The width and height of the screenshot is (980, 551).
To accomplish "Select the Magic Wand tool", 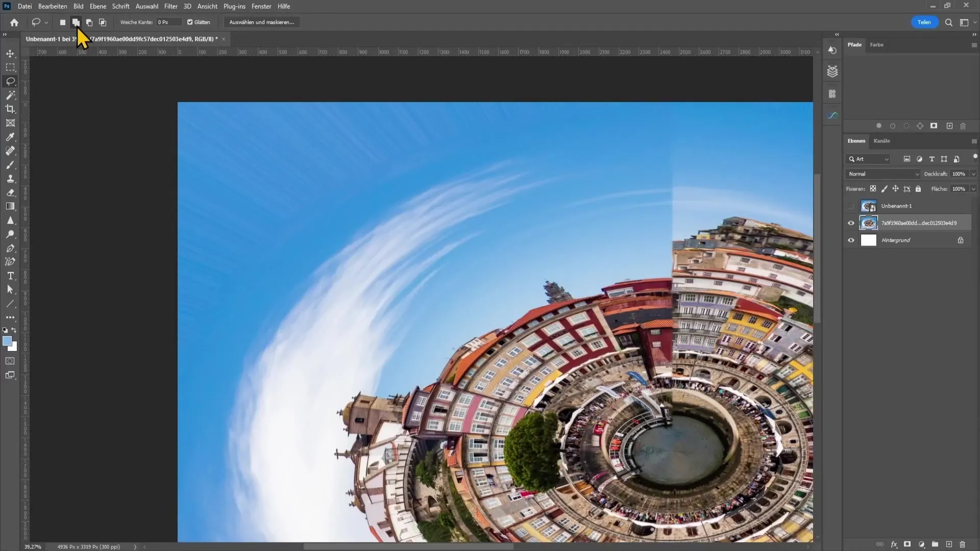I will click(10, 95).
